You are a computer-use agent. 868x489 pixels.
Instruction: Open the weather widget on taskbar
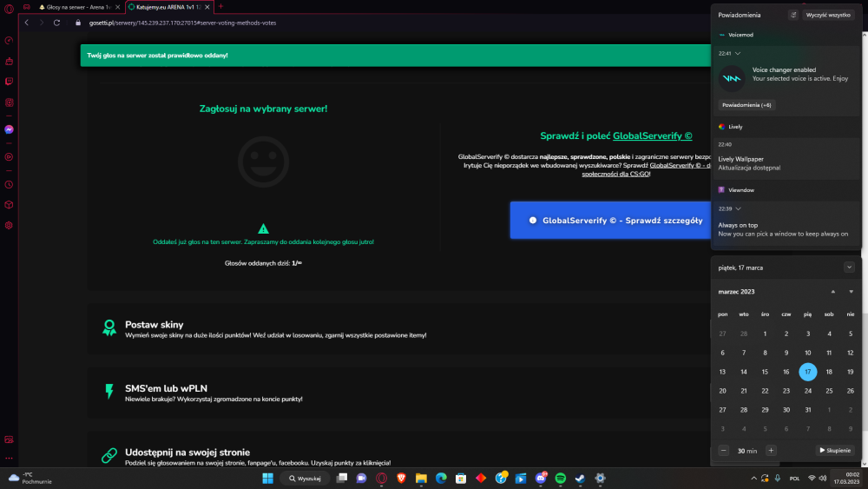[30, 478]
